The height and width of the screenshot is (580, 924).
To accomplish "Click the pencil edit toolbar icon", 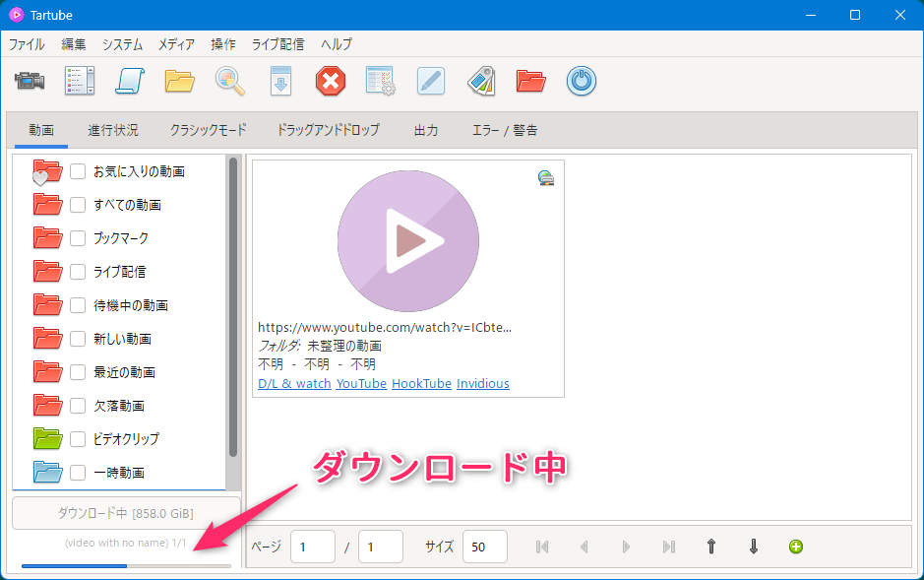I will pos(431,82).
